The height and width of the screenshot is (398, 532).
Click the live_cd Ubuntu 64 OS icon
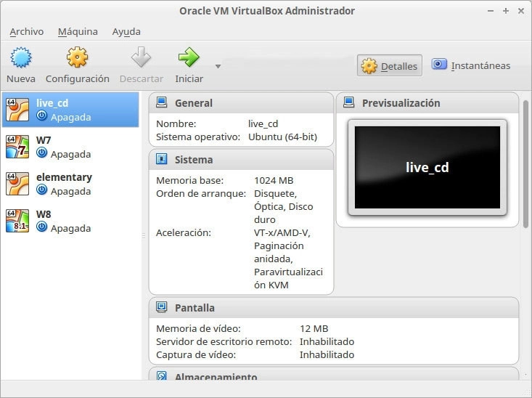point(17,110)
